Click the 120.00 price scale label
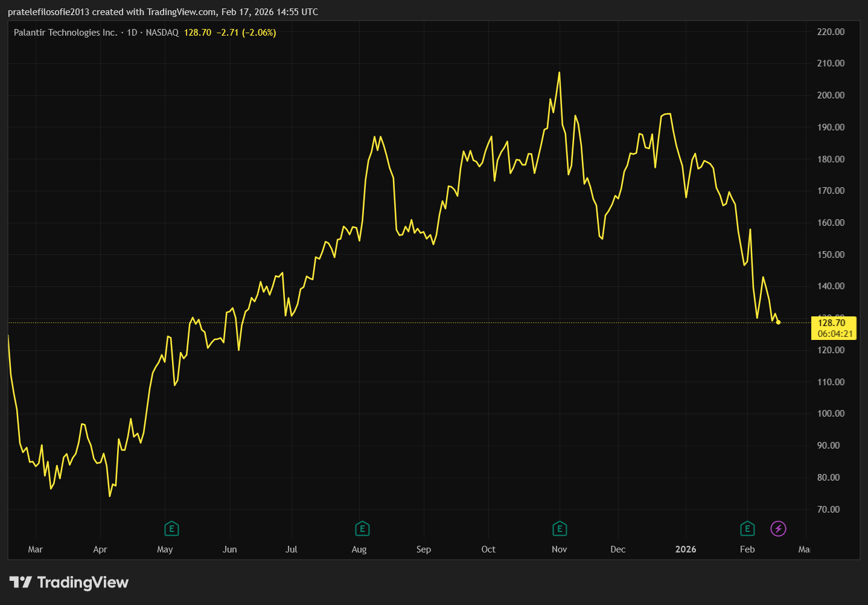Screen dimensions: 868x605 point(831,350)
